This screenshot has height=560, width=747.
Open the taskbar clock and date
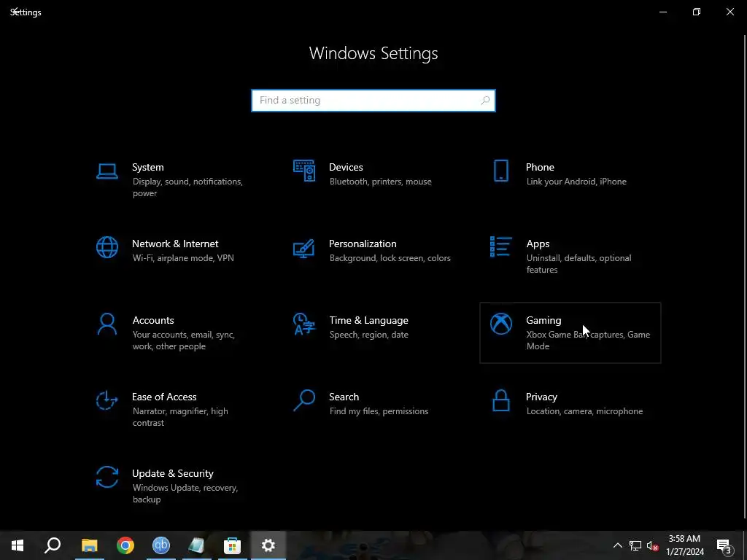tap(684, 545)
